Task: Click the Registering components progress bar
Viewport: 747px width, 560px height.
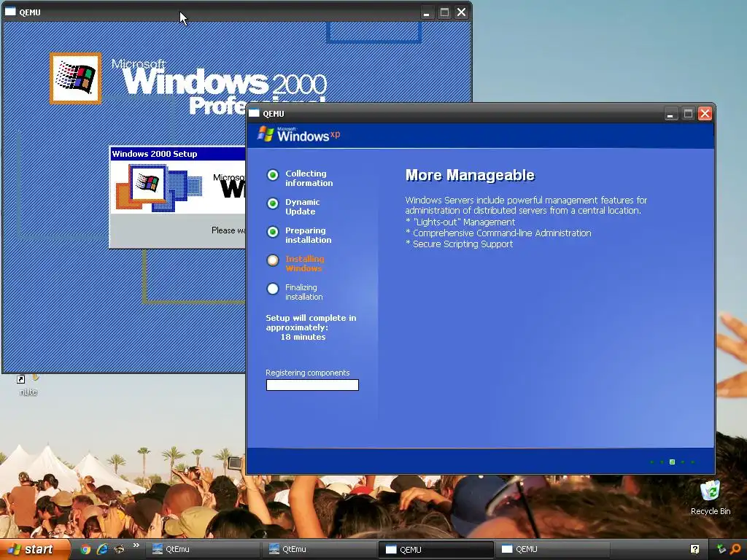Action: (312, 385)
